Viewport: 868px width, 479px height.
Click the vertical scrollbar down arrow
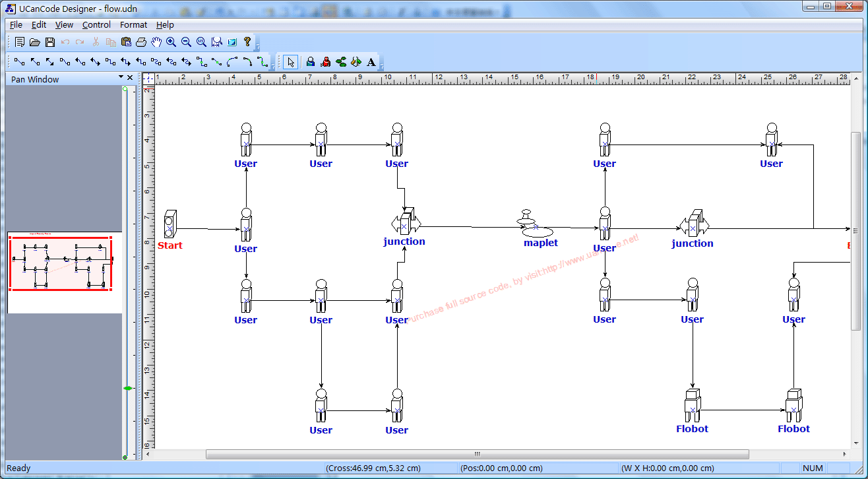coord(855,444)
